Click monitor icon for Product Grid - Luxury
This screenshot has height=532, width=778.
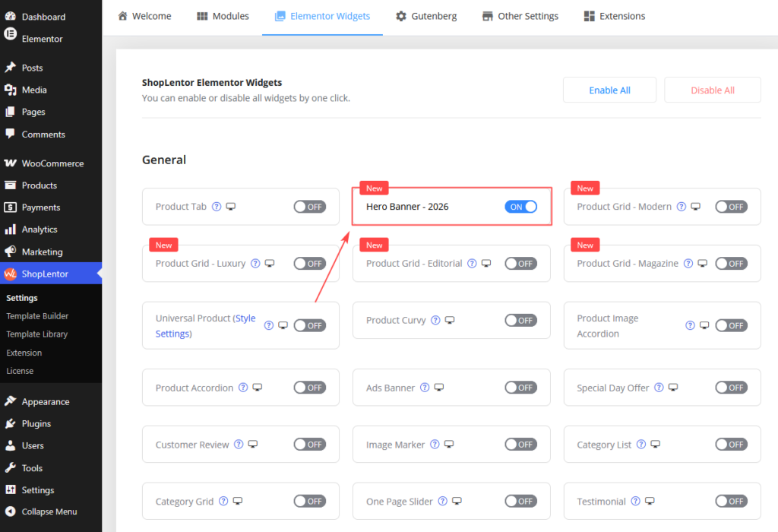click(270, 263)
